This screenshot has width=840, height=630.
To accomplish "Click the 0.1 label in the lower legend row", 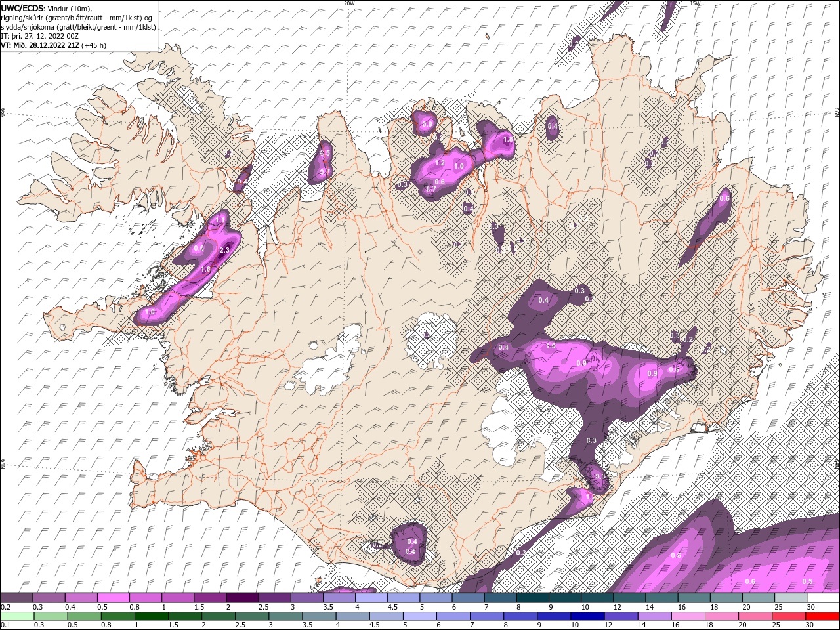I will click(5, 625).
